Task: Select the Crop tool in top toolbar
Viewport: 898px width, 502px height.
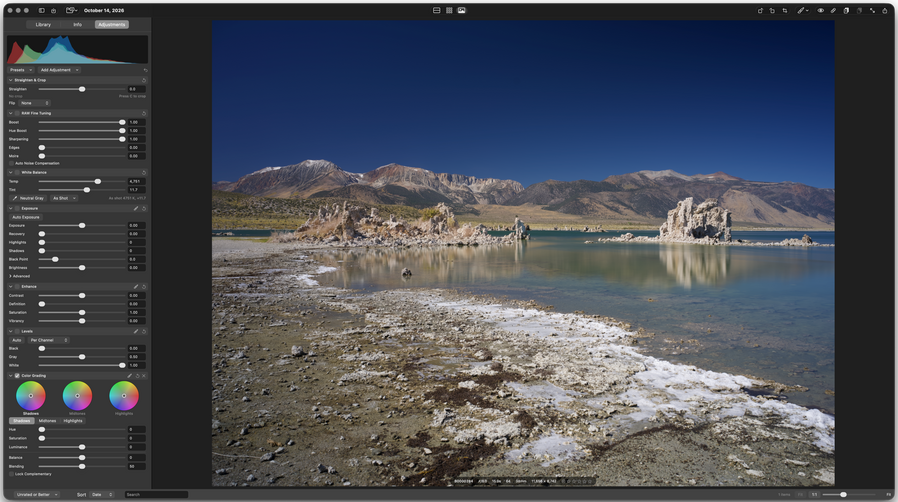Action: tap(785, 10)
